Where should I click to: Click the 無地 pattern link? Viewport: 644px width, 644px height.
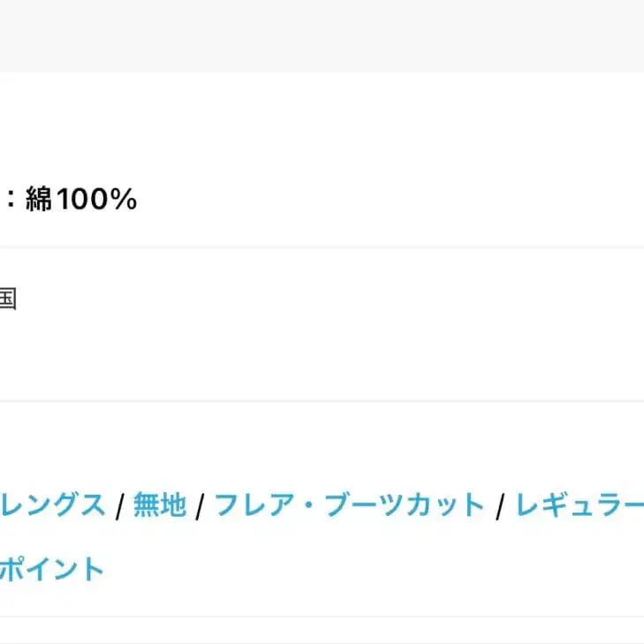click(160, 505)
